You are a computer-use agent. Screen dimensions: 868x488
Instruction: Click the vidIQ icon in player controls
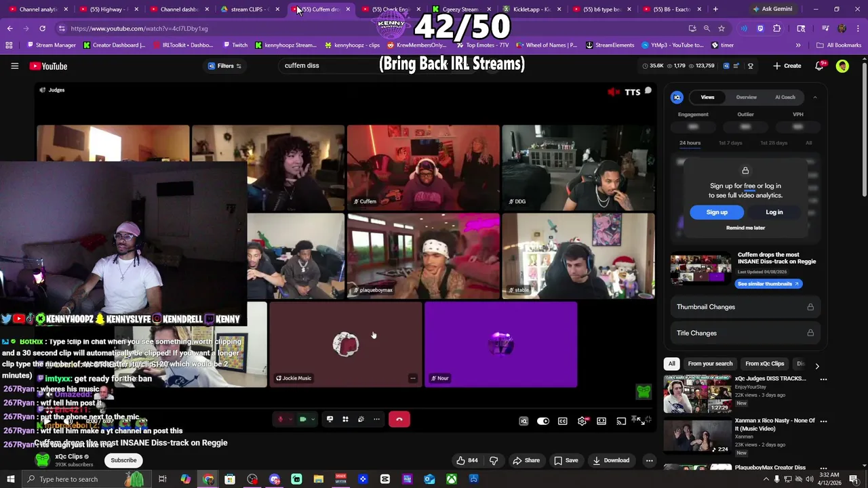point(524,421)
